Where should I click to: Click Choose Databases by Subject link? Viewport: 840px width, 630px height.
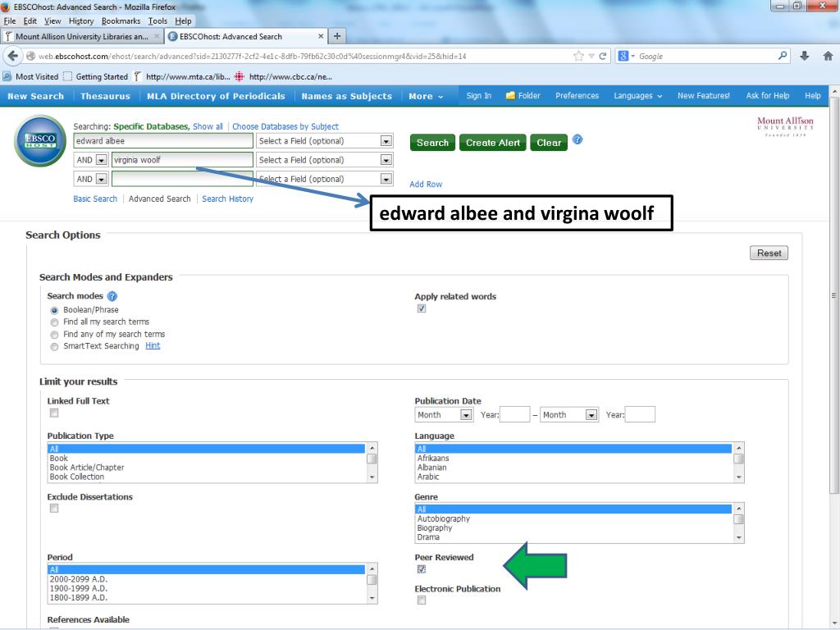(x=285, y=126)
